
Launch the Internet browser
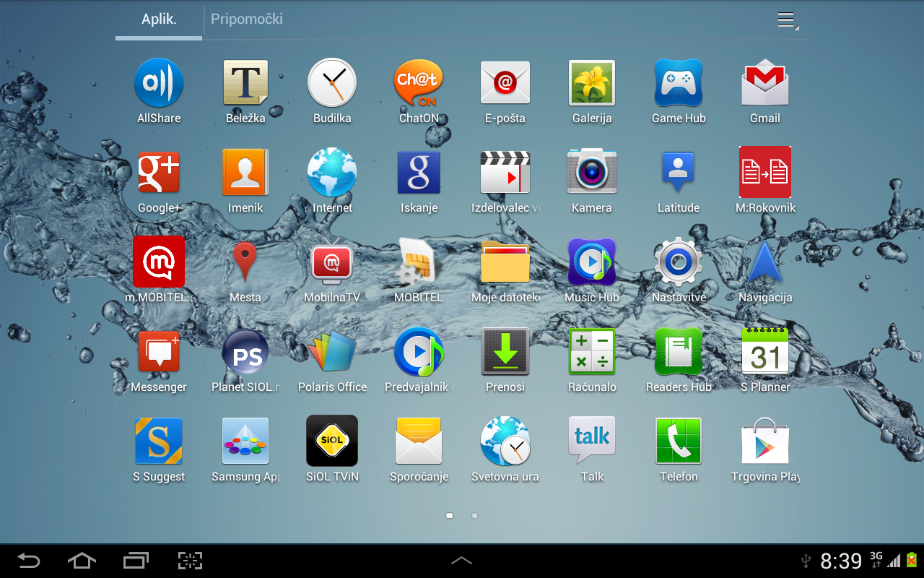pyautogui.click(x=332, y=173)
